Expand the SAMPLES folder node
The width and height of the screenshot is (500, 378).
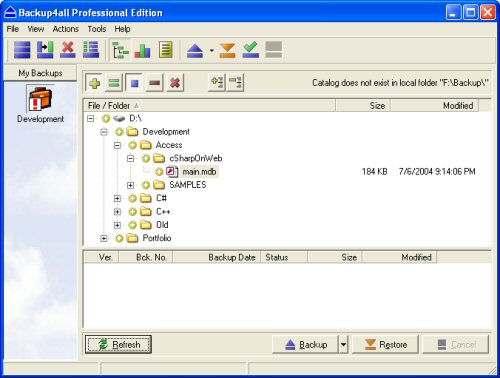[x=131, y=185]
